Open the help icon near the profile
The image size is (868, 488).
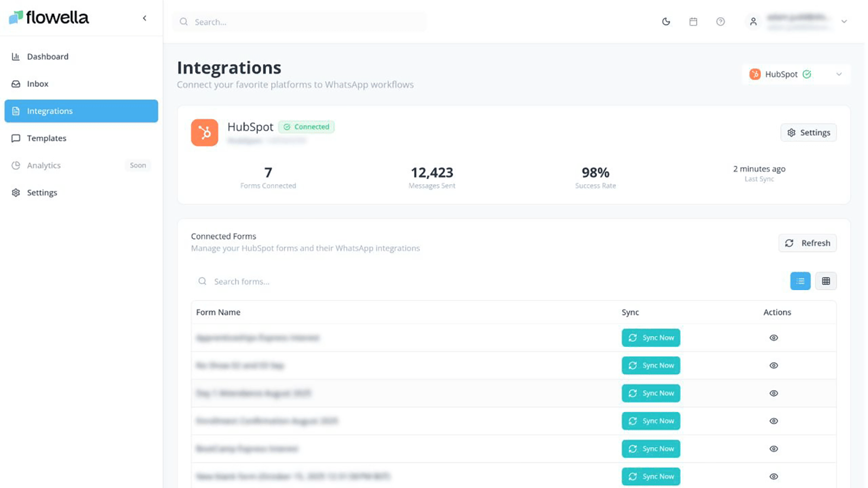[x=720, y=22]
